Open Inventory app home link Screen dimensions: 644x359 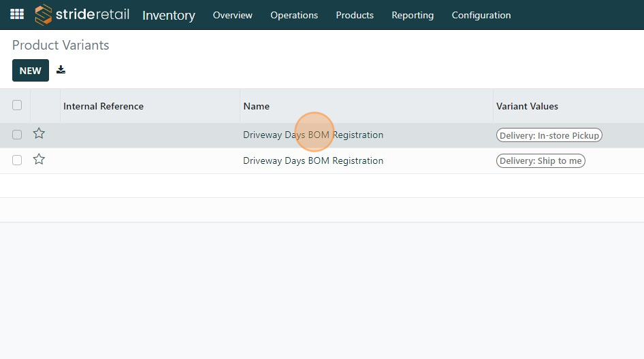[169, 15]
